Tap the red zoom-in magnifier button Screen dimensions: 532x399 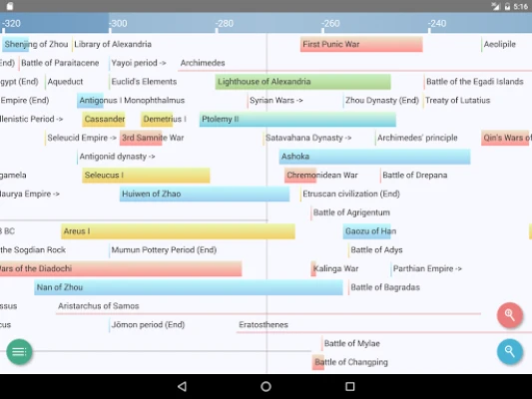510,315
